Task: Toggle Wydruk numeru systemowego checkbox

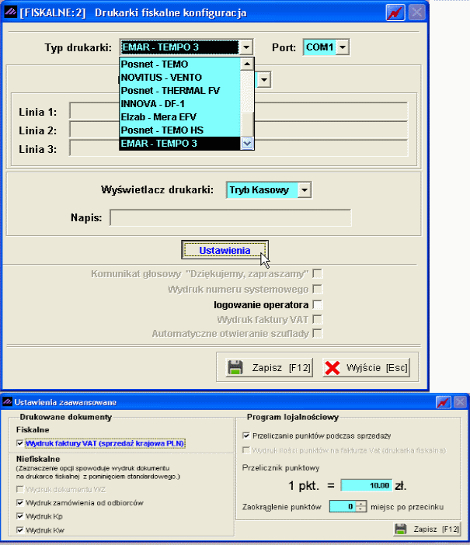Action: click(317, 289)
